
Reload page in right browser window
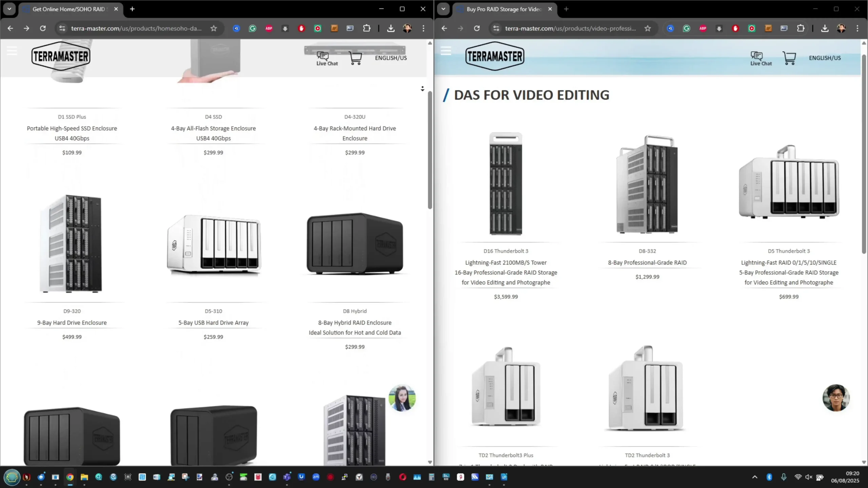pyautogui.click(x=477, y=28)
